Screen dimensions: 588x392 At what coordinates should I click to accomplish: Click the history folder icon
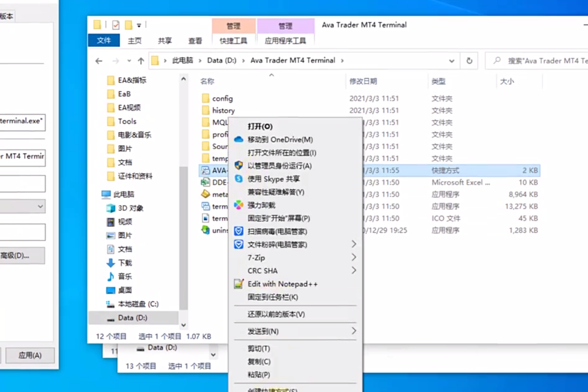tap(206, 111)
